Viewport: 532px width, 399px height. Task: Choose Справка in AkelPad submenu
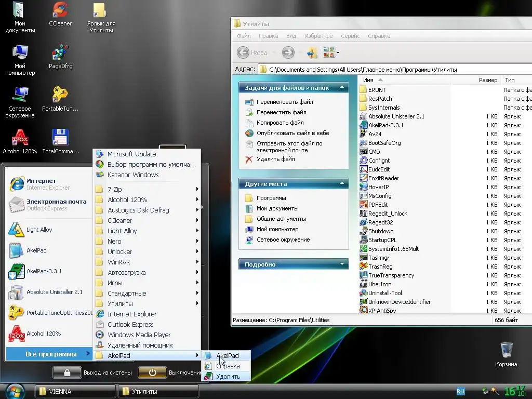[x=227, y=366]
